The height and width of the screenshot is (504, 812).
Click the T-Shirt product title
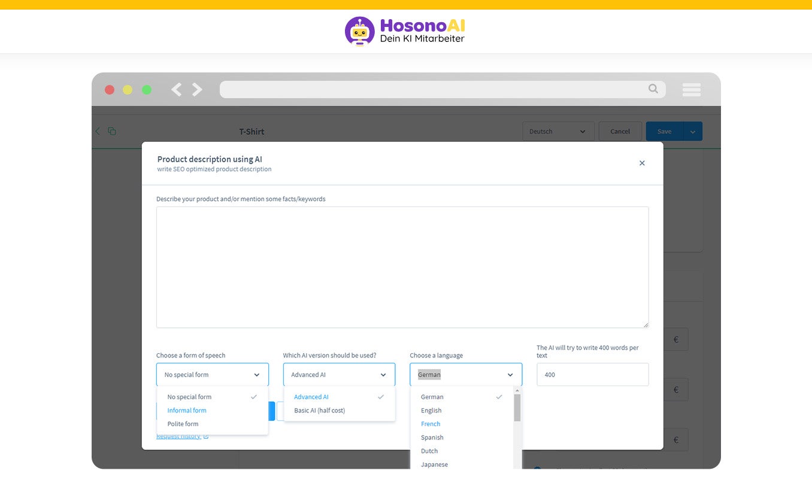252,132
